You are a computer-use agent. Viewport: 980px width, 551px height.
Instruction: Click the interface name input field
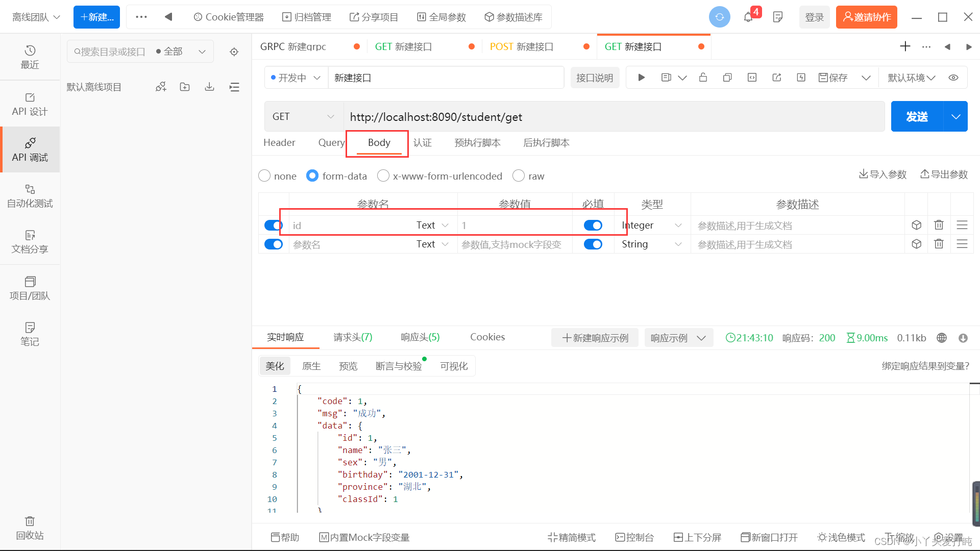(446, 78)
